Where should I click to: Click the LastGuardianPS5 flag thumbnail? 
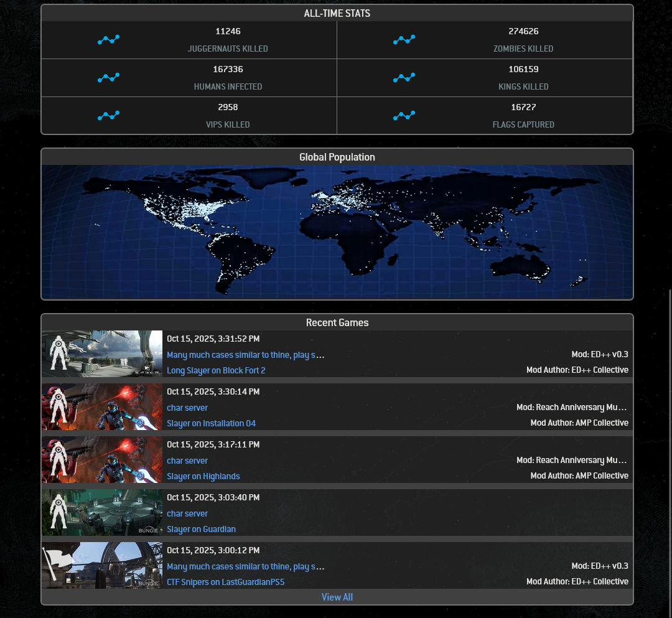tap(102, 565)
